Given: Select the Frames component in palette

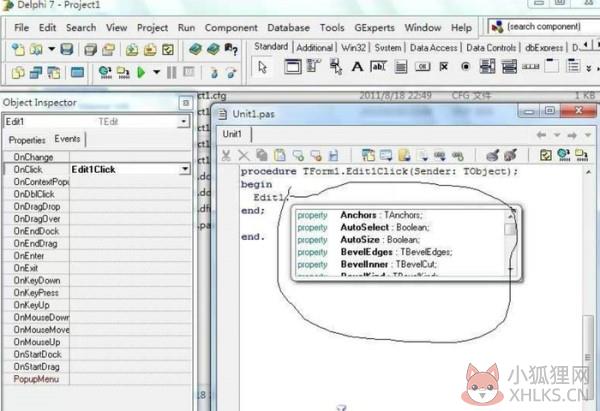Looking at the screenshot, I should click(292, 67).
